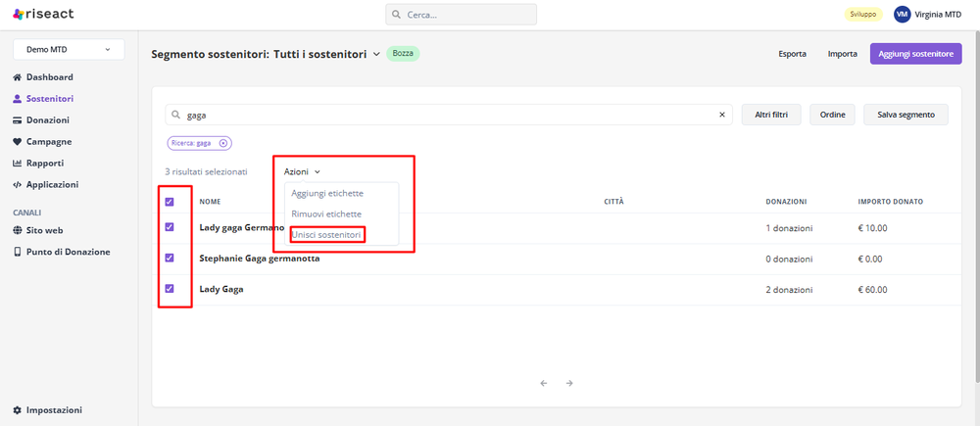This screenshot has width=980, height=426.
Task: Click the top Cerca search field
Action: (x=461, y=15)
